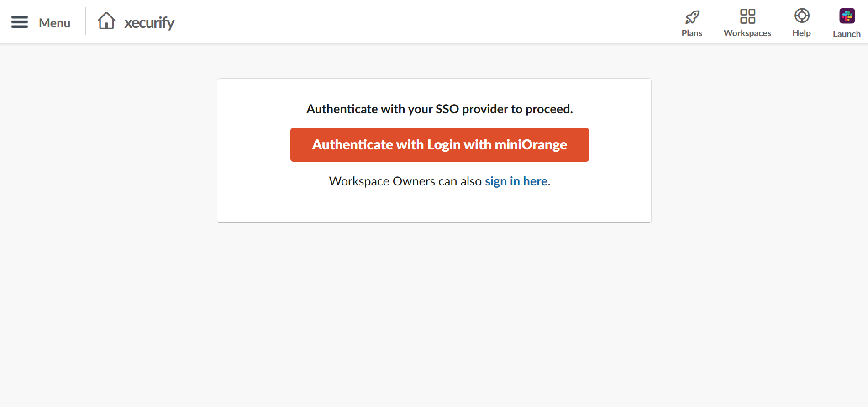Click the Launch label
868x407 pixels.
click(x=847, y=34)
